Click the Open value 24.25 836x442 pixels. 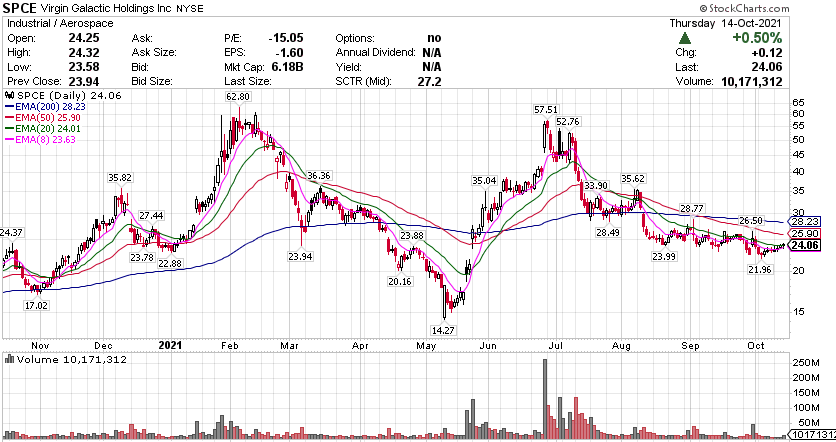pos(84,38)
